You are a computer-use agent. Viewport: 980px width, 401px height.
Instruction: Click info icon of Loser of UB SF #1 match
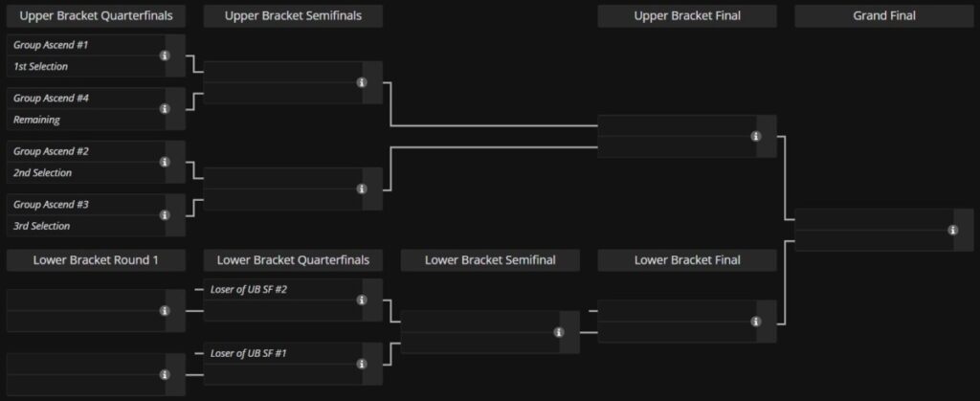coord(362,364)
